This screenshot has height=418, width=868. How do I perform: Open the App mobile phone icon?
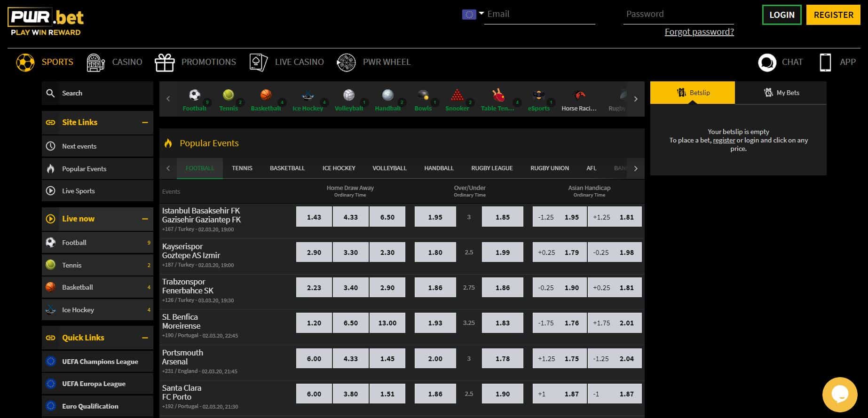(x=825, y=62)
